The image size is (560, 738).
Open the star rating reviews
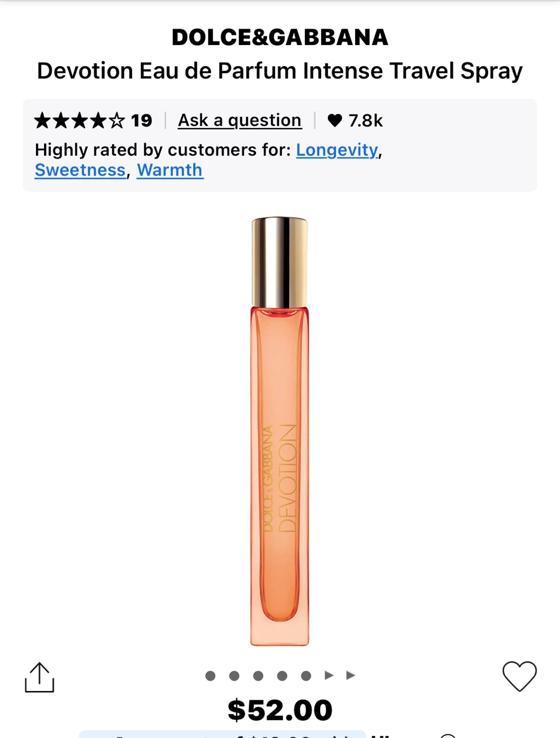(x=79, y=121)
